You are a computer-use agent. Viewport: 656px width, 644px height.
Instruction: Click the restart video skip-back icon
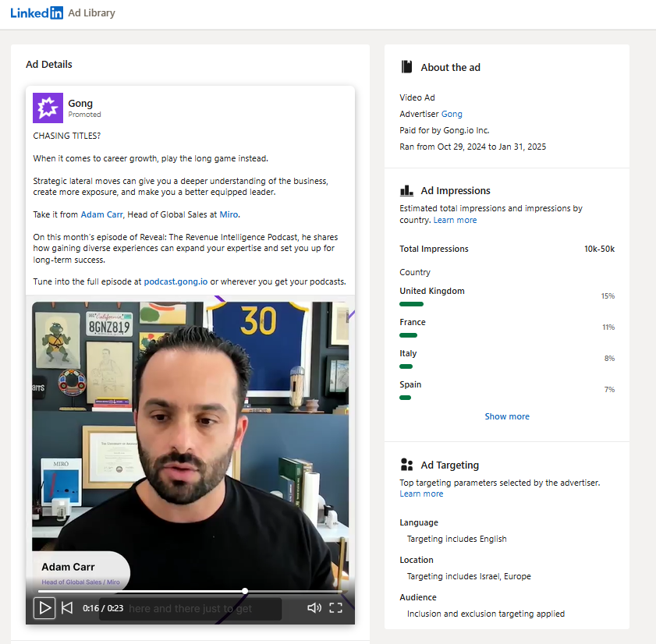(x=67, y=608)
